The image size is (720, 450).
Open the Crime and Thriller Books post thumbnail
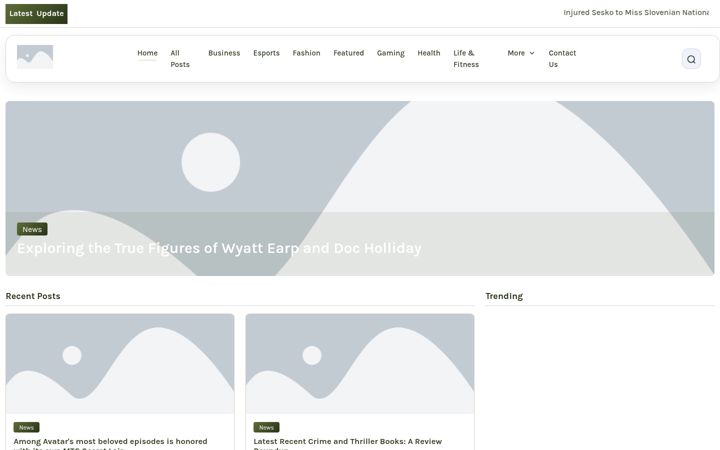[360, 364]
